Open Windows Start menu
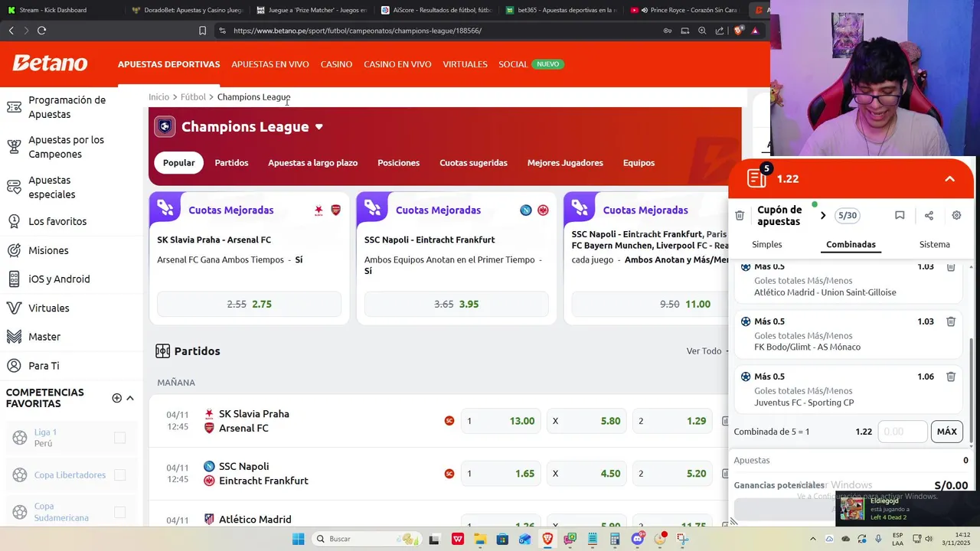Screen dimensions: 980x551 [298, 539]
